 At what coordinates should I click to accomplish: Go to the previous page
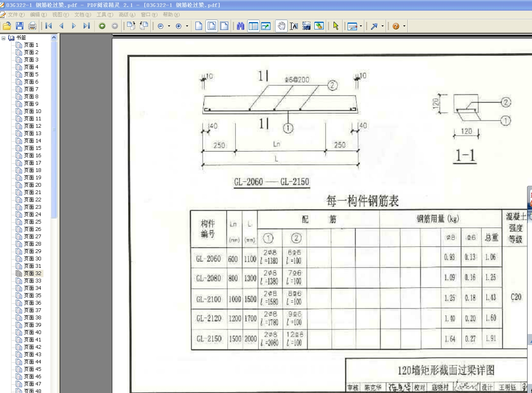[x=61, y=26]
